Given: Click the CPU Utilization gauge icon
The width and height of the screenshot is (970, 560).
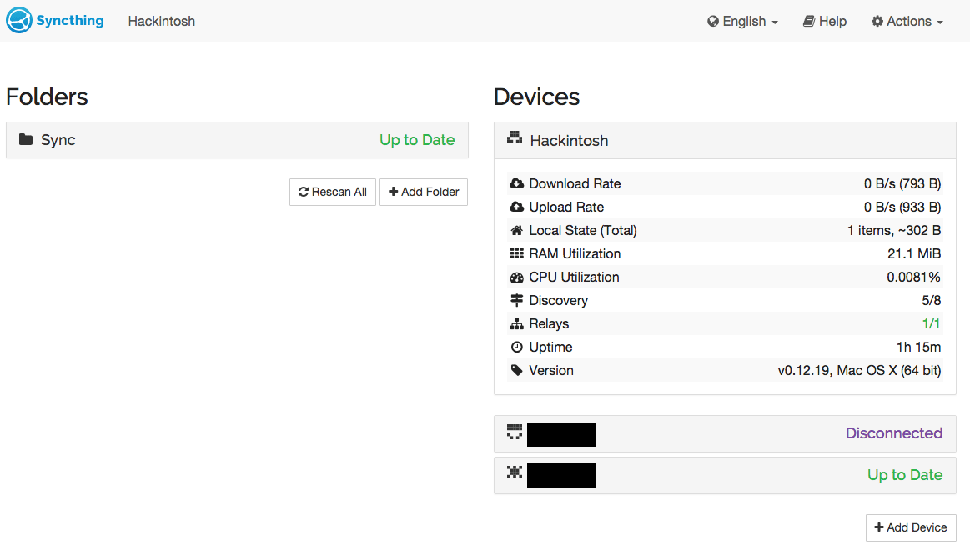Looking at the screenshot, I should pos(516,277).
